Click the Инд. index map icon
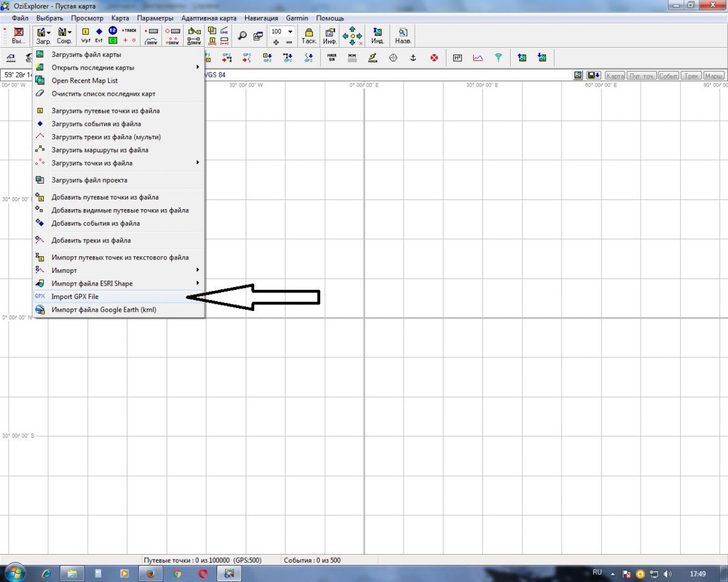The height and width of the screenshot is (582, 728). point(377,36)
